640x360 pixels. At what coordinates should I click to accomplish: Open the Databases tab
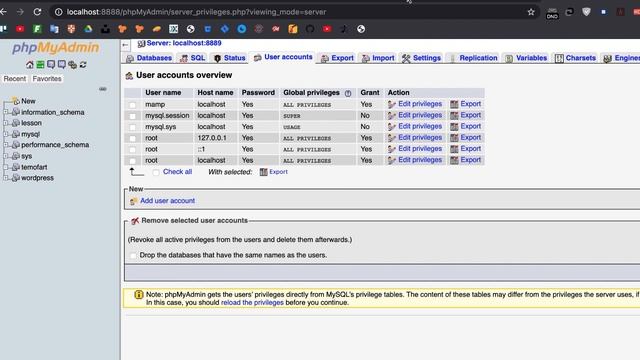click(x=149, y=58)
